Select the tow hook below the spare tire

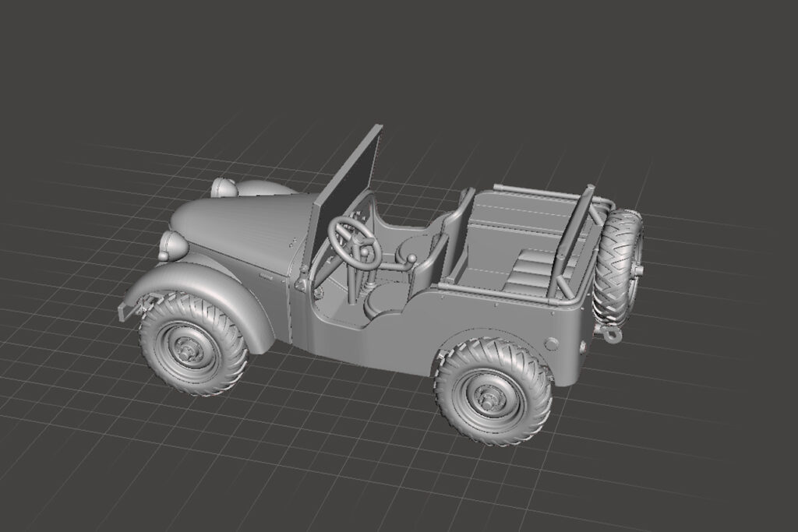pyautogui.click(x=610, y=334)
